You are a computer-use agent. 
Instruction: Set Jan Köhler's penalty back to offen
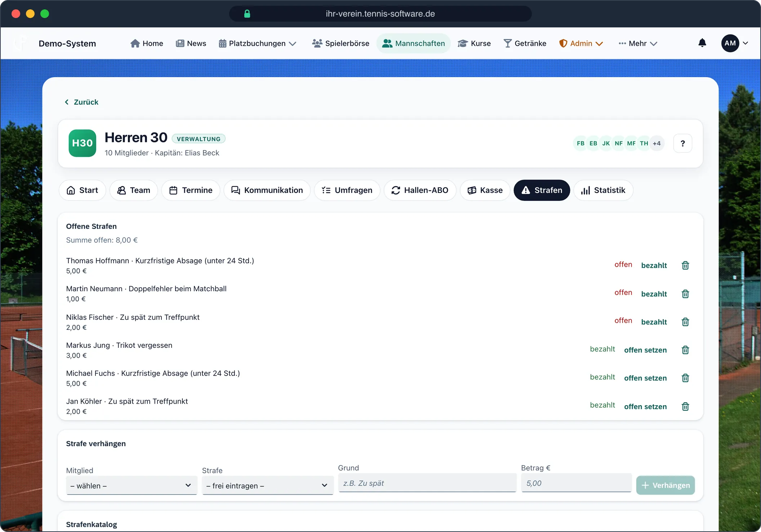[x=645, y=407]
